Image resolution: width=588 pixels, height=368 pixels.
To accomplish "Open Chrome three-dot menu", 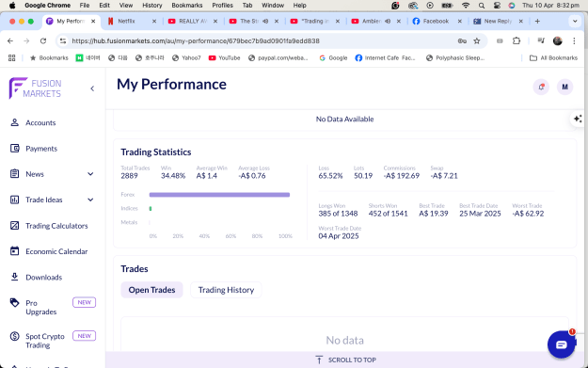I will (x=574, y=40).
